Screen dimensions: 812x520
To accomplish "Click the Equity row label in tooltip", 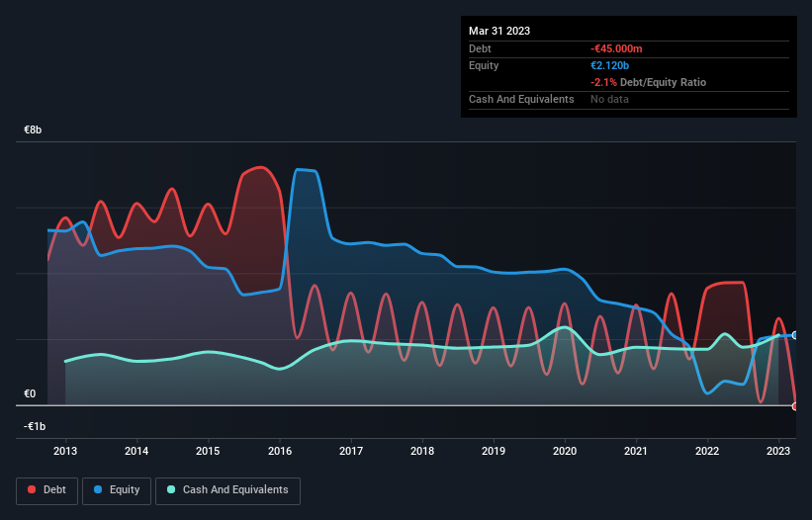I will (484, 65).
